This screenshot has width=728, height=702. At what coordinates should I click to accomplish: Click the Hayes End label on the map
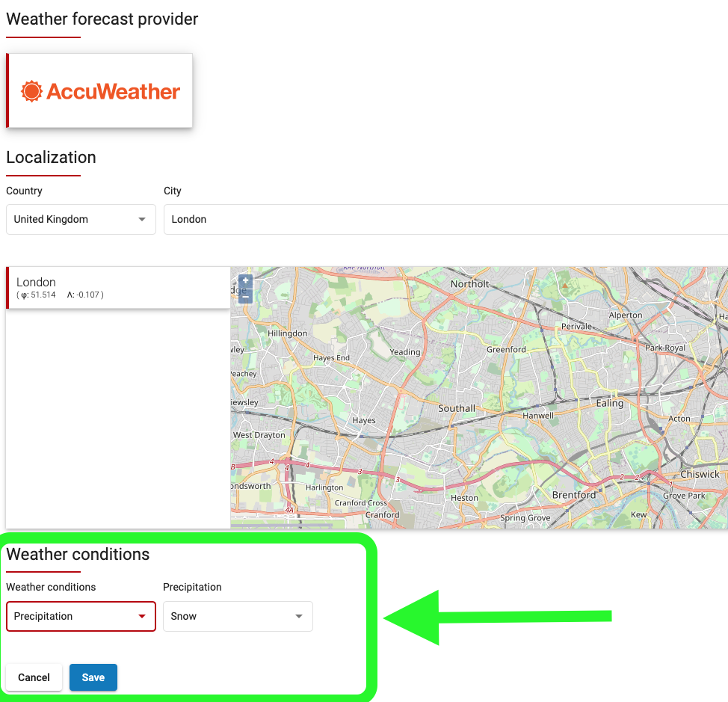(x=331, y=357)
